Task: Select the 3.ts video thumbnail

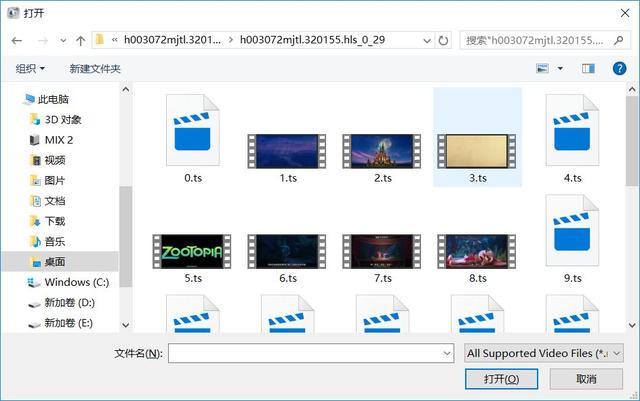Action: click(476, 151)
